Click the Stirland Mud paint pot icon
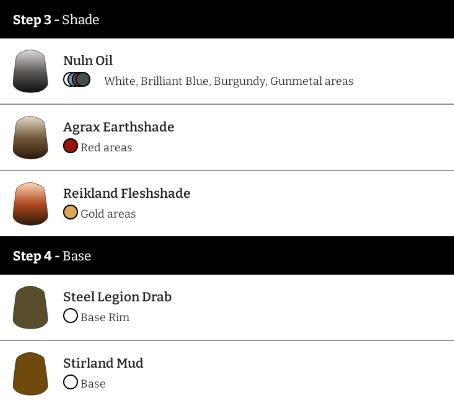 click(30, 374)
